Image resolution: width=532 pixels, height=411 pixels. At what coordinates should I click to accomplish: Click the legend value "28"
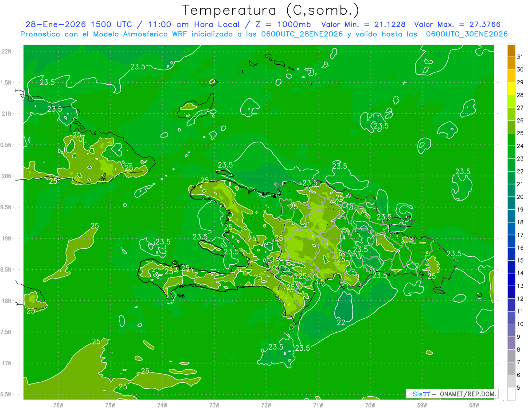point(520,95)
